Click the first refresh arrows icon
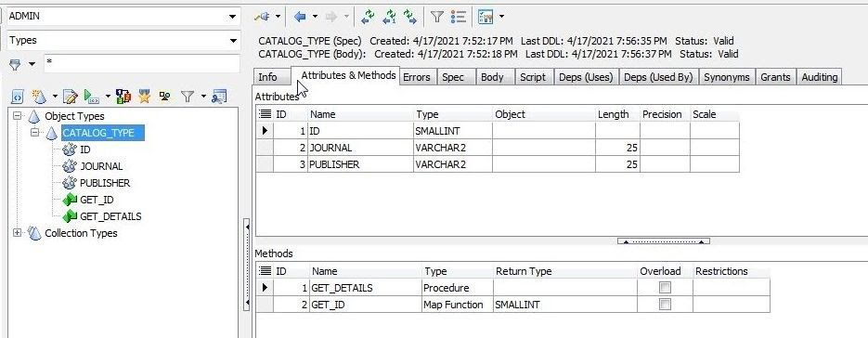Image resolution: width=868 pixels, height=338 pixels. (368, 17)
